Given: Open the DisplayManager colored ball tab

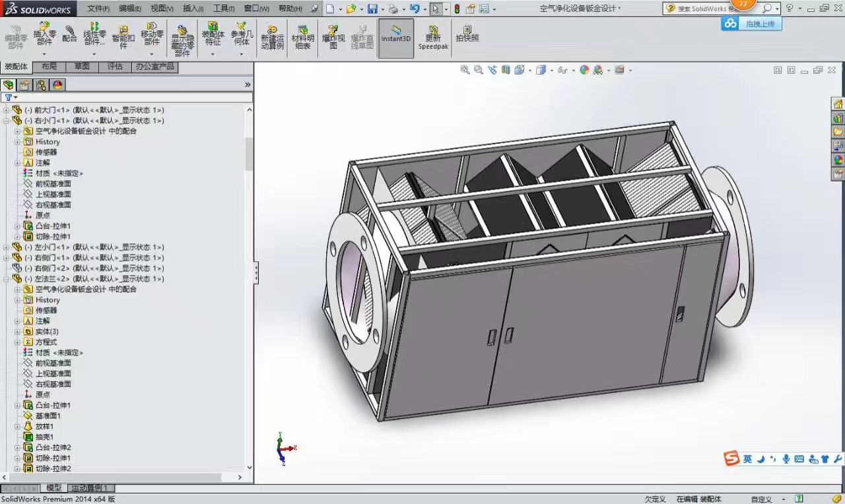Looking at the screenshot, I should 58,84.
